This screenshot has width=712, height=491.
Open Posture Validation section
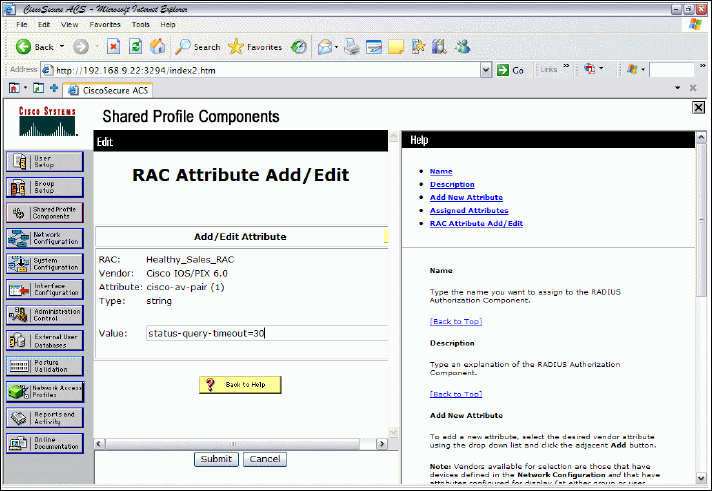pyautogui.click(x=45, y=366)
